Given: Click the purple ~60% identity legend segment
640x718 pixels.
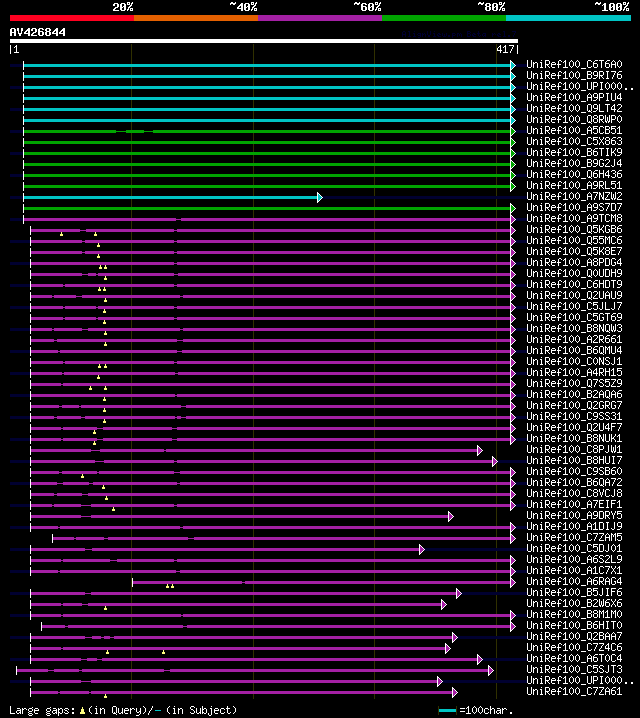Looking at the screenshot, I should click(320, 18).
